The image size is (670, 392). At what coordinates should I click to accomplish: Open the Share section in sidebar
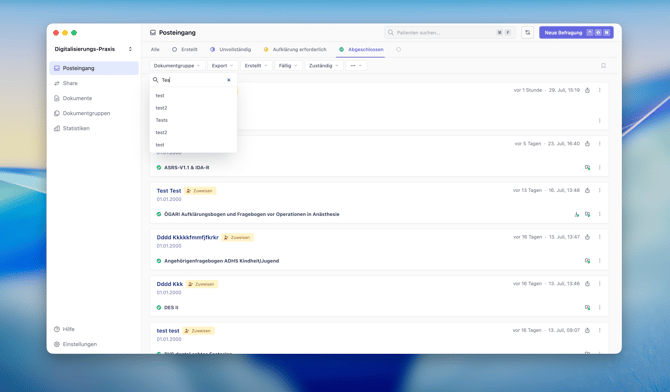click(94, 83)
